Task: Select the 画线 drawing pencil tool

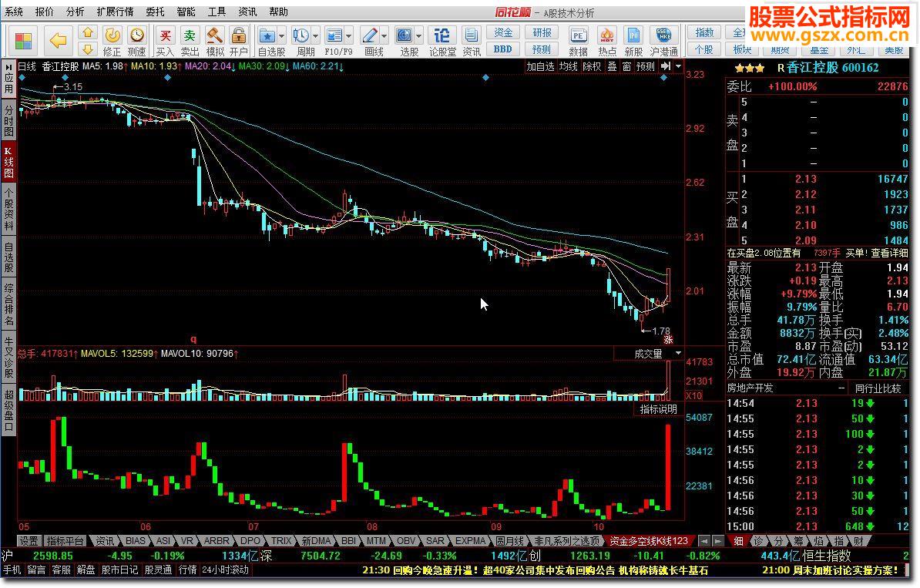Action: pos(370,35)
